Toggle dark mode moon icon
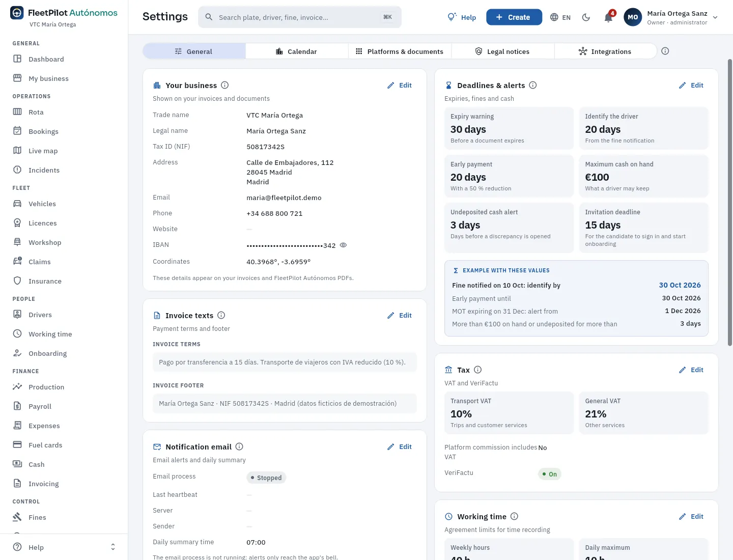733x560 pixels. pos(586,17)
